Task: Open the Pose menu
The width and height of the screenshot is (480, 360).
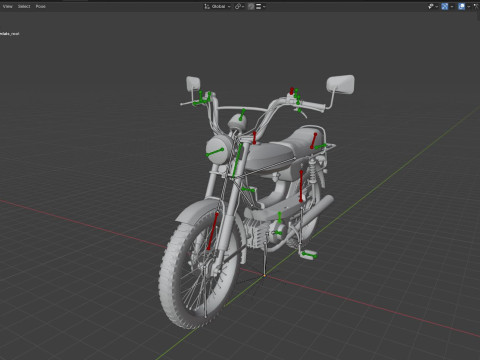Action: coord(41,6)
